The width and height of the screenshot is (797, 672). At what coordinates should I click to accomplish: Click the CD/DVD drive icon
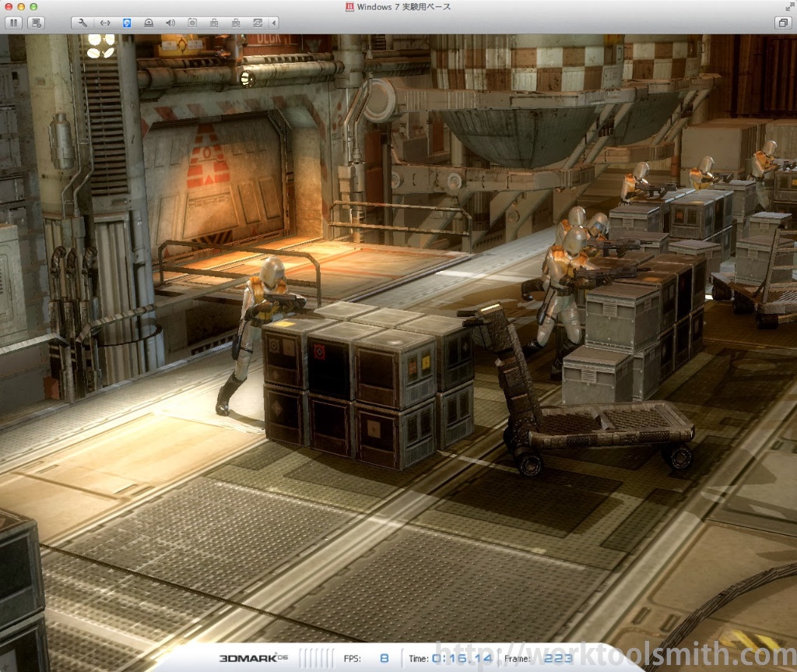click(149, 23)
